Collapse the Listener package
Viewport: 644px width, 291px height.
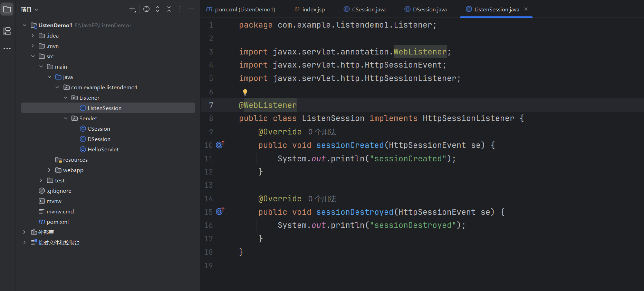coord(66,98)
